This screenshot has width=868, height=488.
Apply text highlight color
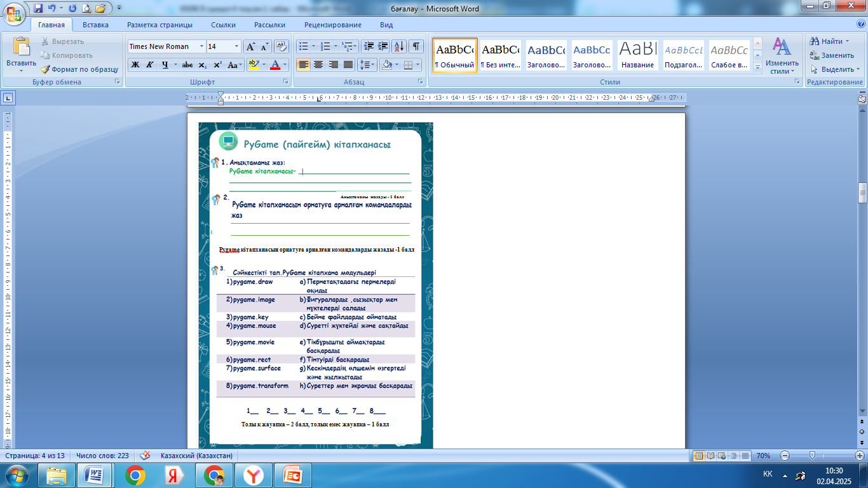(253, 65)
